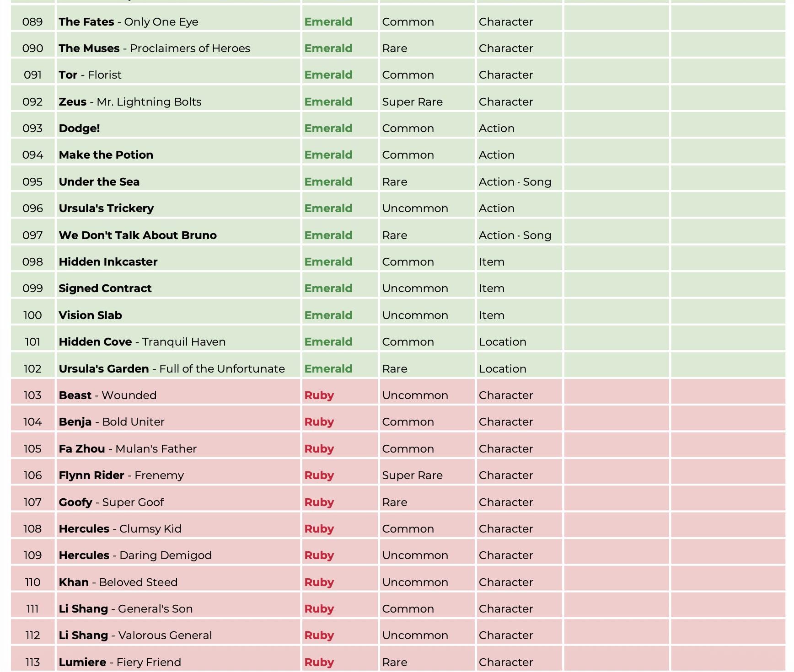Click the Khan - Beloved Steed cell
The width and height of the screenshot is (794, 672).
[x=178, y=582]
